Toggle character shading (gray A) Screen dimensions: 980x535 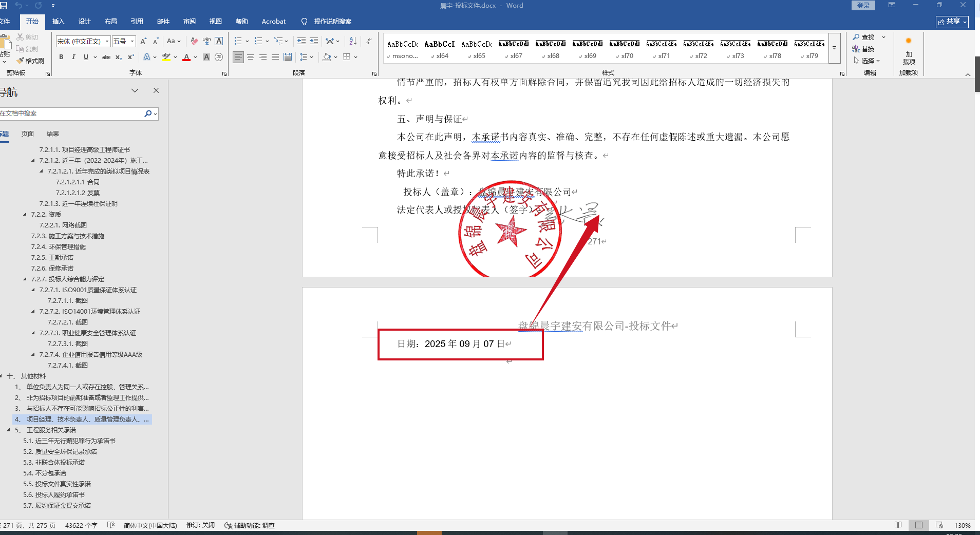point(206,57)
